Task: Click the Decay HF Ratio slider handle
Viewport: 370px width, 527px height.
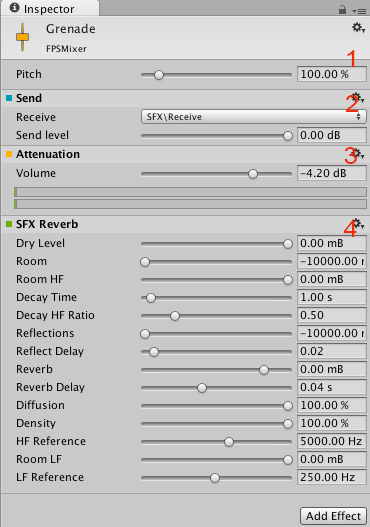Action: tap(175, 316)
